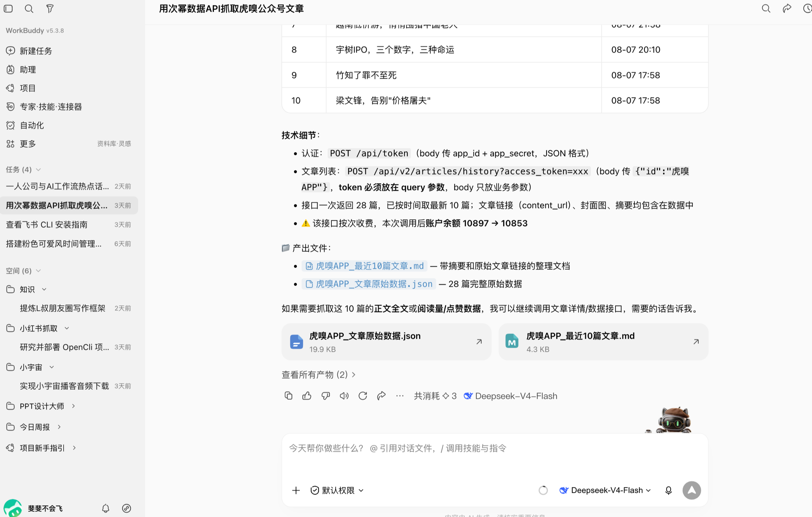Click table row 梁文锋，告别"价格屠夫"

[x=495, y=100]
